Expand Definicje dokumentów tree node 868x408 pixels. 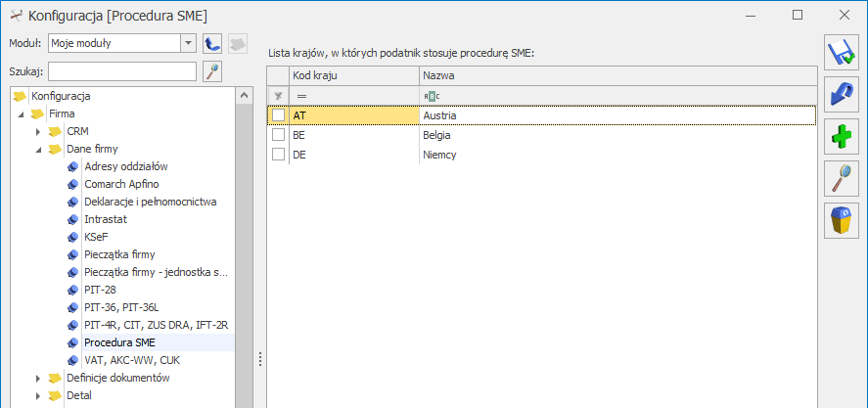(x=38, y=378)
